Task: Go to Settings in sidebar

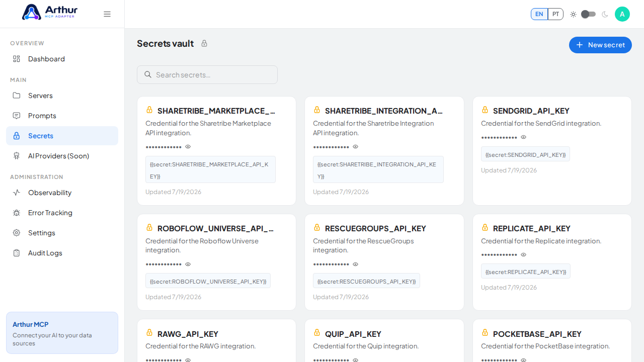Action: coord(62,233)
